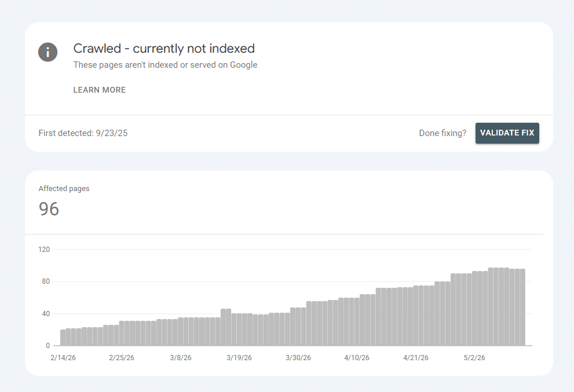Open the LEARN MORE link

tap(99, 90)
